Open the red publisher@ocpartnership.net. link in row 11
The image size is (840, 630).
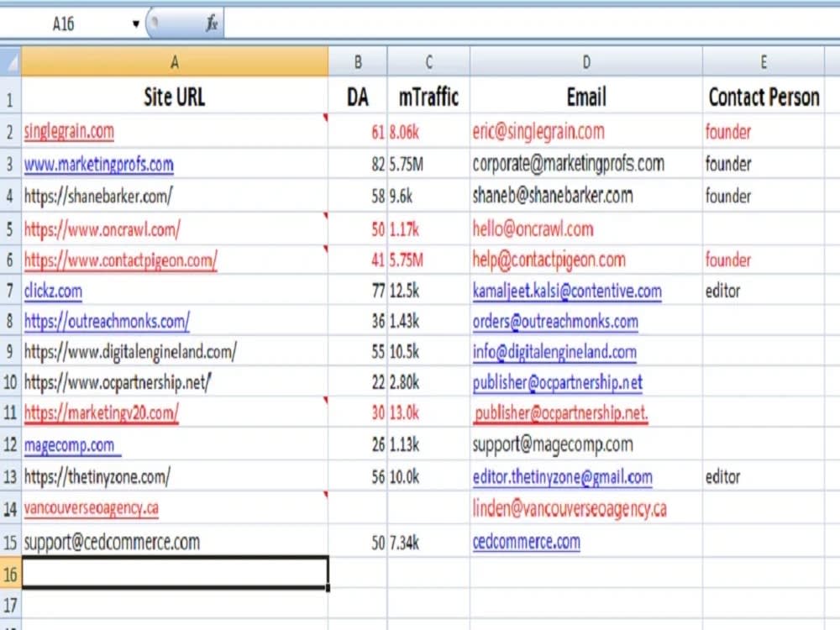point(561,413)
